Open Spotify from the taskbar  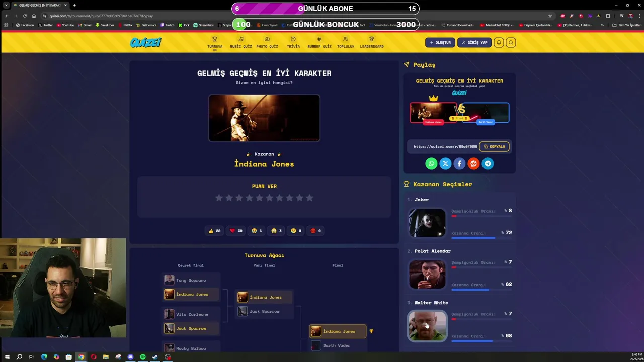pyautogui.click(x=143, y=357)
